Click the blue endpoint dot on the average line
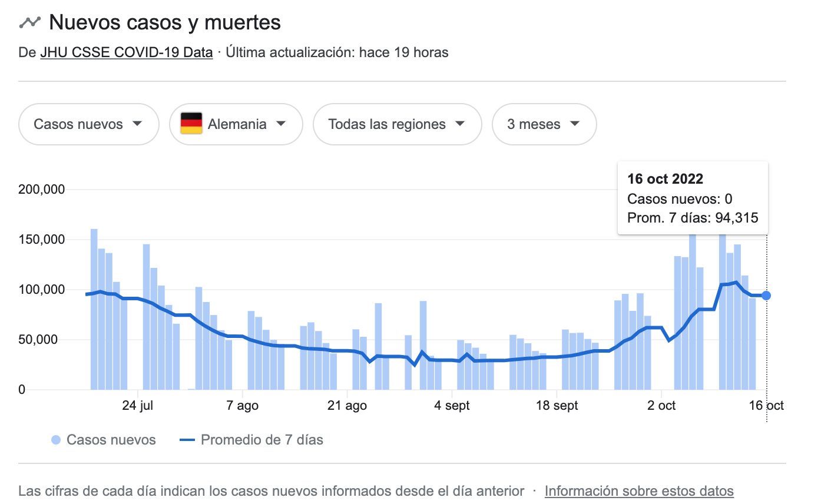Viewport: 821px width, 504px height. tap(766, 296)
